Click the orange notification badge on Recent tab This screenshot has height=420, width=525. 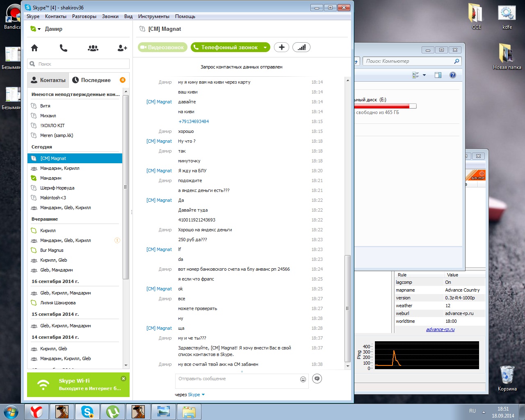point(122,80)
